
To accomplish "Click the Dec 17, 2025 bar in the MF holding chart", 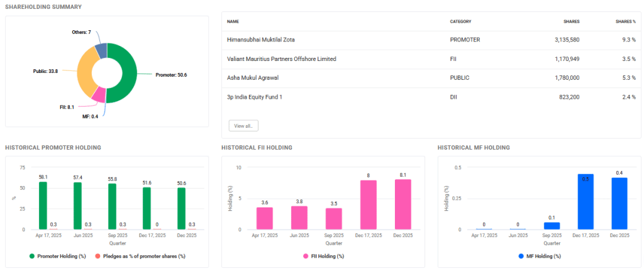I will coord(585,201).
